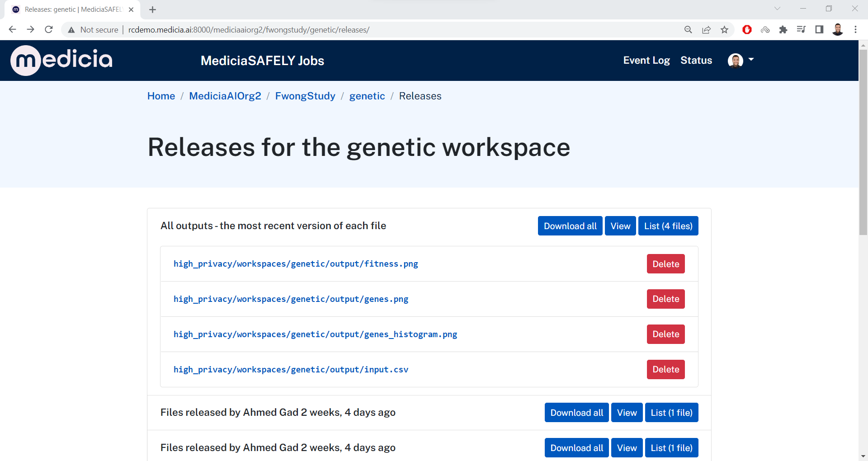Open browser zoom magnifier icon
This screenshot has height=461, width=868.
(688, 30)
